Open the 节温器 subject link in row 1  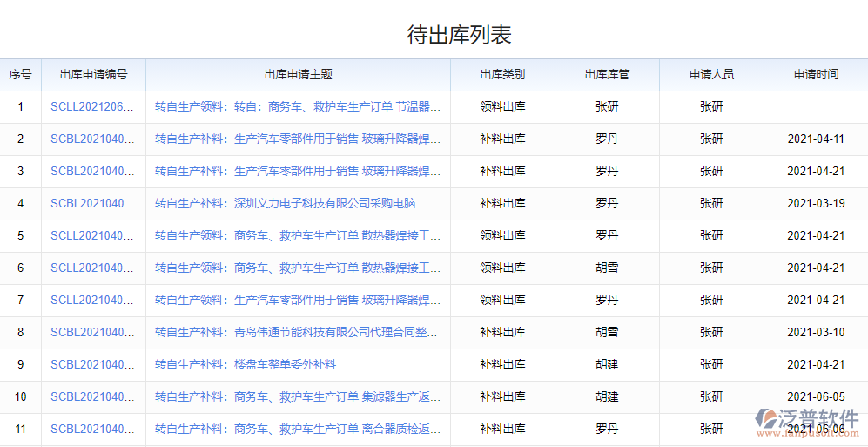pyautogui.click(x=298, y=107)
